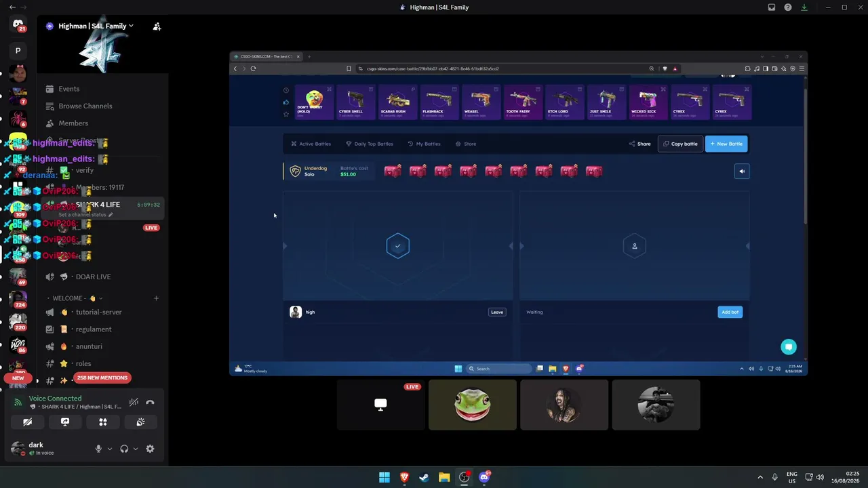The height and width of the screenshot is (488, 868).
Task: Click Add bot button in stream
Action: click(730, 312)
